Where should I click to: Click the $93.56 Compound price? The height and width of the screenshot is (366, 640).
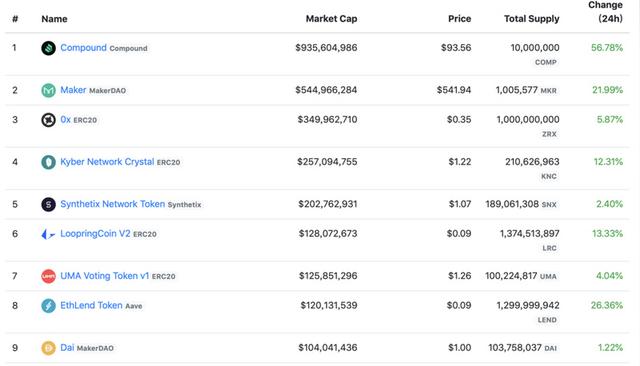(x=456, y=48)
